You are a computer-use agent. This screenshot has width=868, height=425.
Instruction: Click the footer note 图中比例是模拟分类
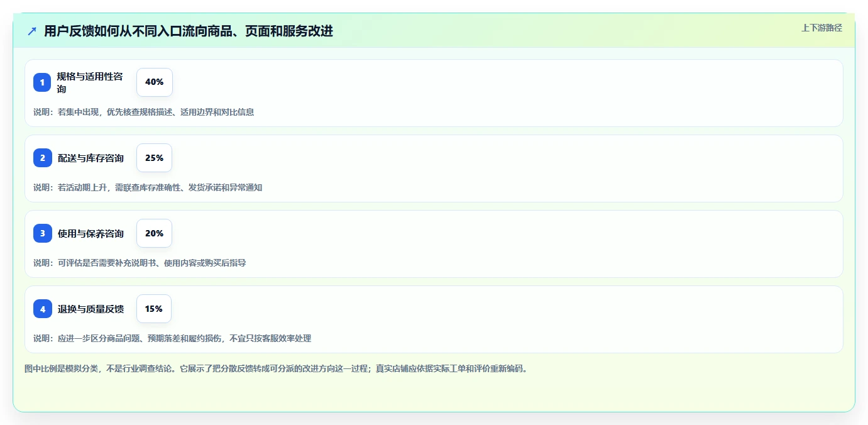(x=277, y=368)
